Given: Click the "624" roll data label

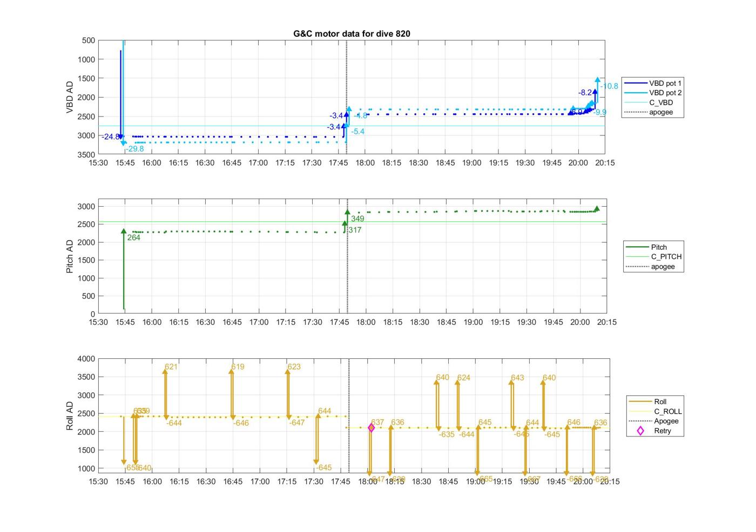Looking at the screenshot, I should coord(463,378).
